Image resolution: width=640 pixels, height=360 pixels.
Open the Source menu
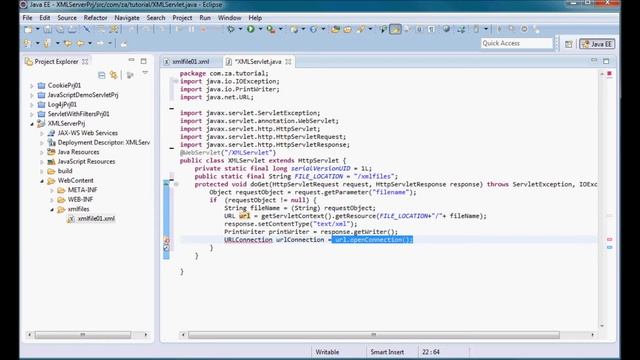click(67, 18)
